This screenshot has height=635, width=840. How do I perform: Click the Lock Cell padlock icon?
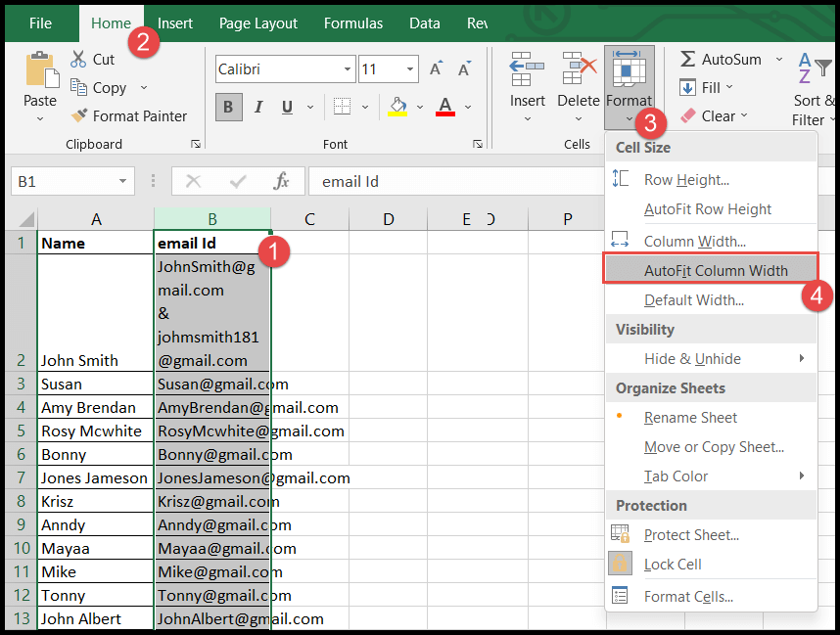(x=620, y=564)
